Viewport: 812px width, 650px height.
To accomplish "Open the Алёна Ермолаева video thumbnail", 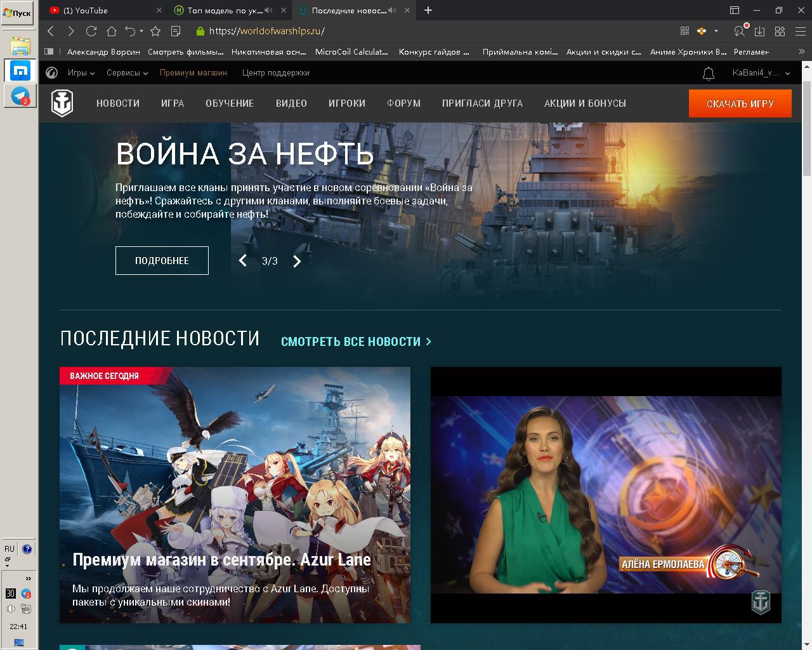I will (606, 495).
